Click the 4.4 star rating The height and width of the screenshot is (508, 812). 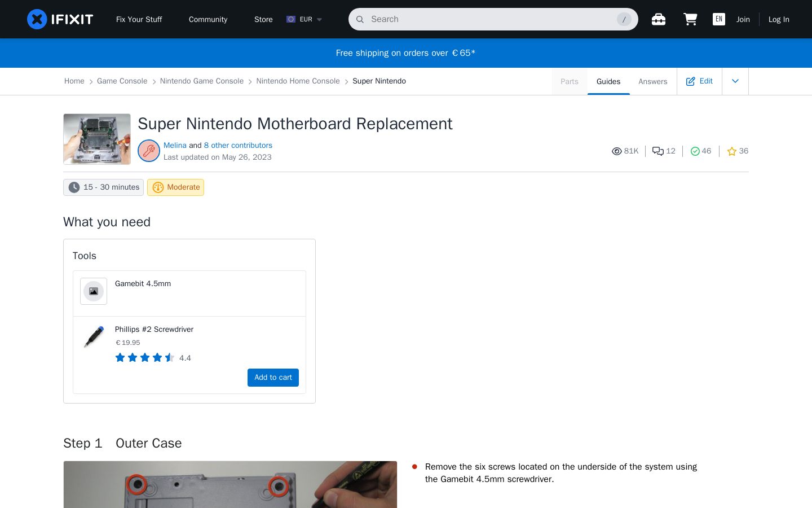[x=153, y=358]
